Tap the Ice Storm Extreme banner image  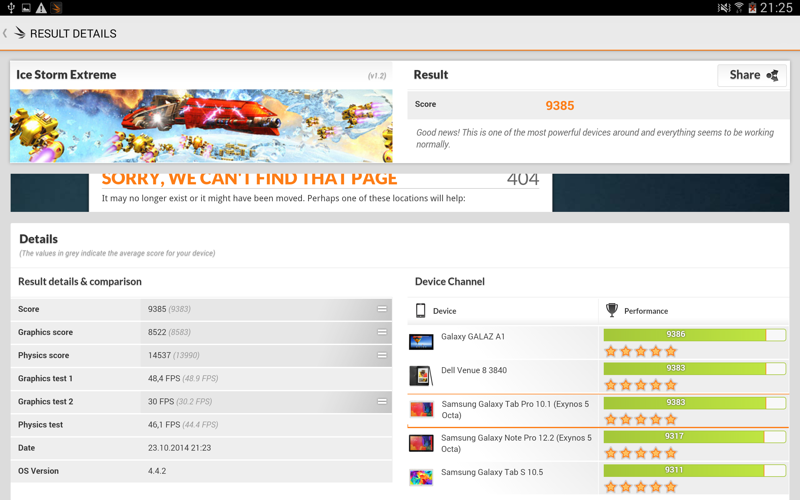pyautogui.click(x=201, y=126)
